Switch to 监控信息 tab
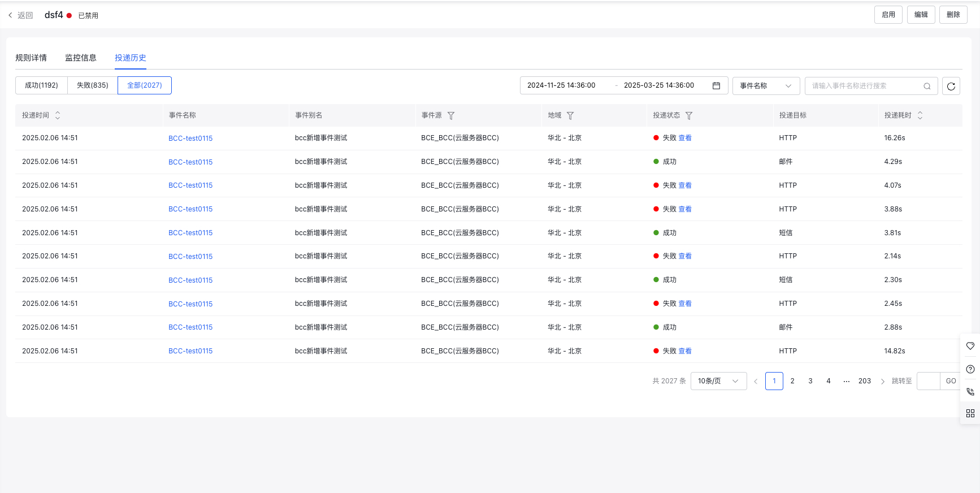 [x=81, y=58]
